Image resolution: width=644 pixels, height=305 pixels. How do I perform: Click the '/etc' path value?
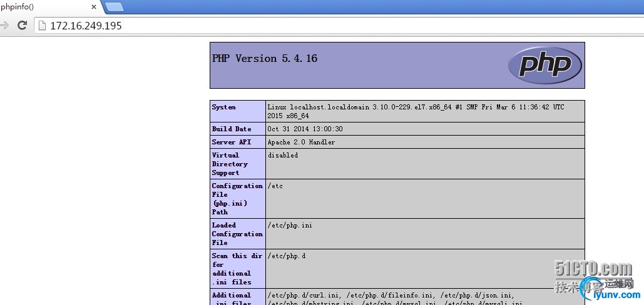[x=275, y=186]
